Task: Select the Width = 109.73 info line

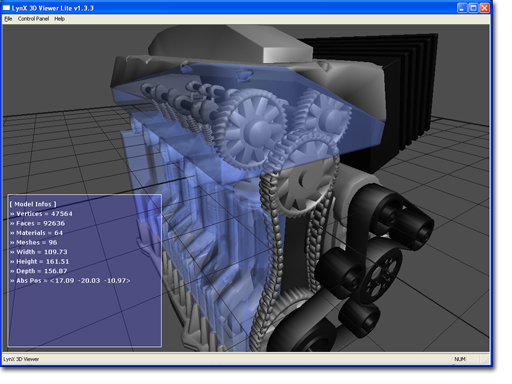Action: pos(39,252)
